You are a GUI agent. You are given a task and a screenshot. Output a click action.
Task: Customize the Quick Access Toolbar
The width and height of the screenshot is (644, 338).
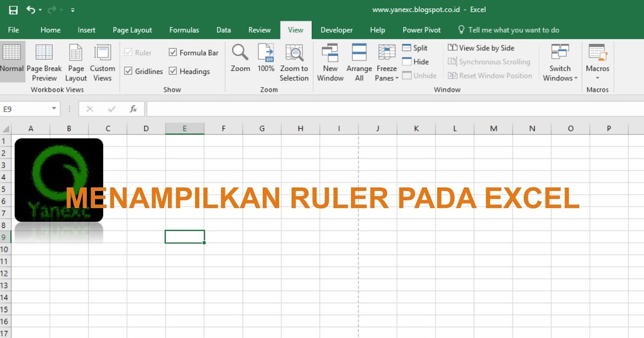(73, 10)
